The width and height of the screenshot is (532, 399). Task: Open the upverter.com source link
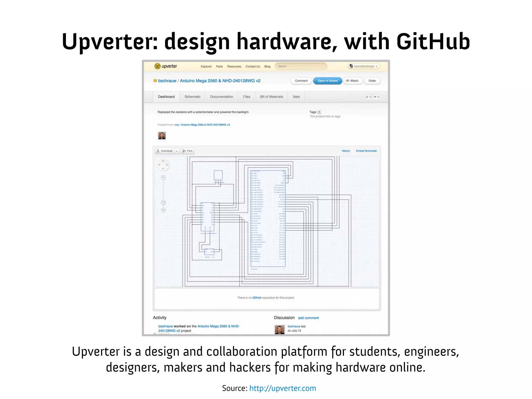tap(283, 388)
